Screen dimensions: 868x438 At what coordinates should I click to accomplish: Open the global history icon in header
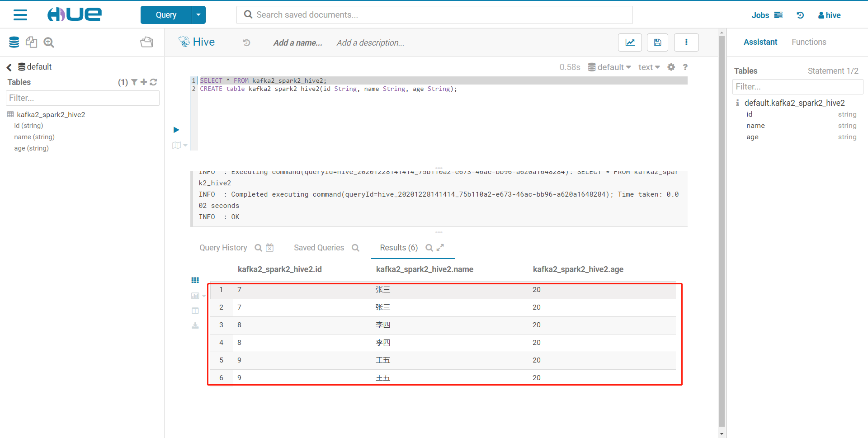point(800,15)
